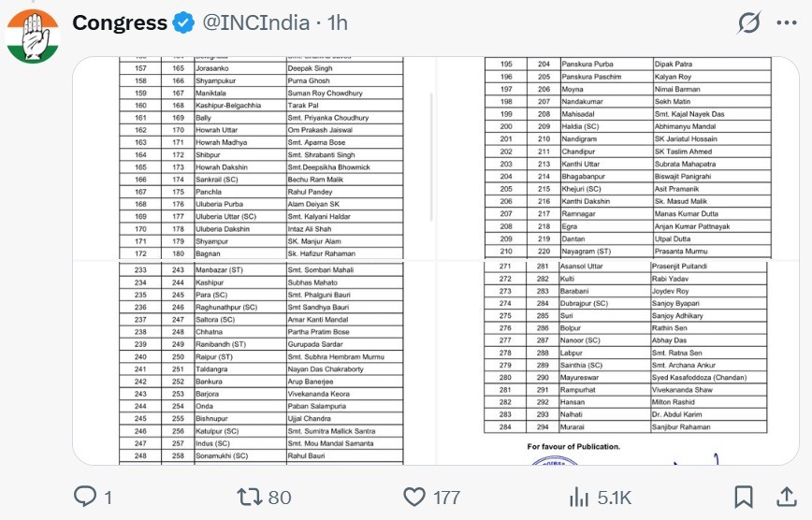Bookmark this post
The height and width of the screenshot is (520, 812).
[x=743, y=497]
